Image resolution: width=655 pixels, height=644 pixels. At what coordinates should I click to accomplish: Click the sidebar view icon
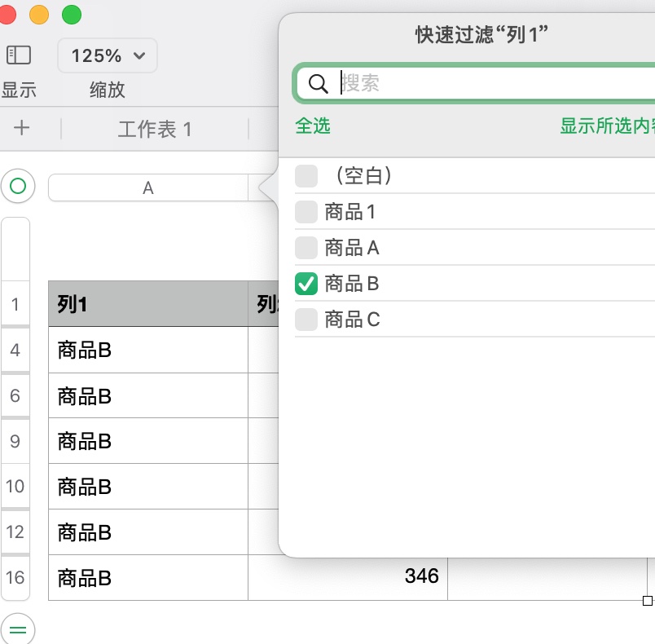pyautogui.click(x=19, y=55)
